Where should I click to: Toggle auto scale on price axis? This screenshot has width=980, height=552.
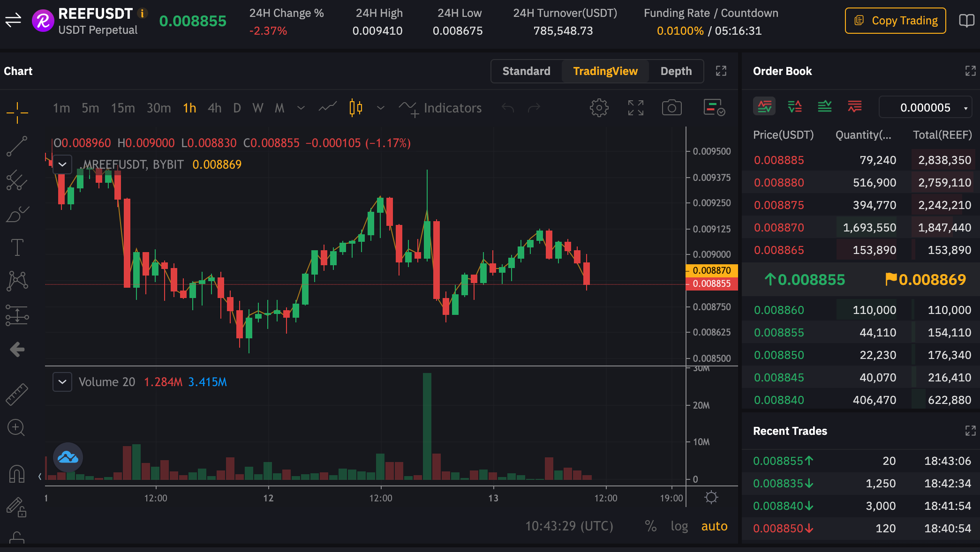714,526
